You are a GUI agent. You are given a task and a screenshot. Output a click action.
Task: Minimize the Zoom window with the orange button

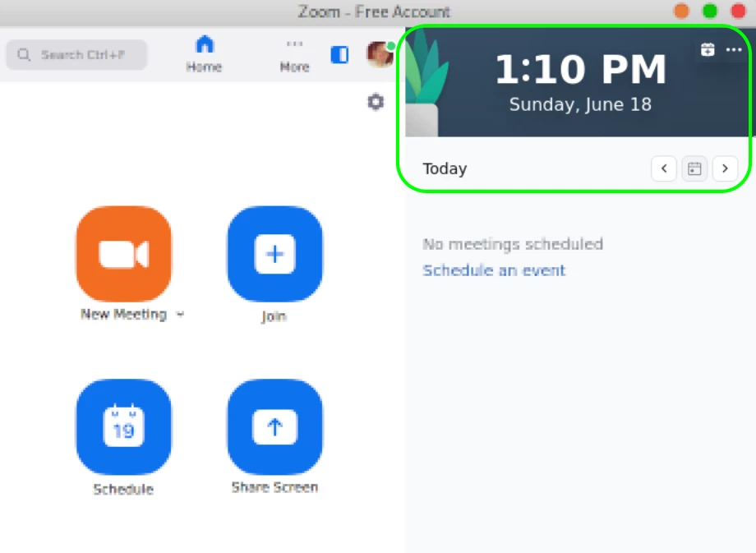point(681,11)
